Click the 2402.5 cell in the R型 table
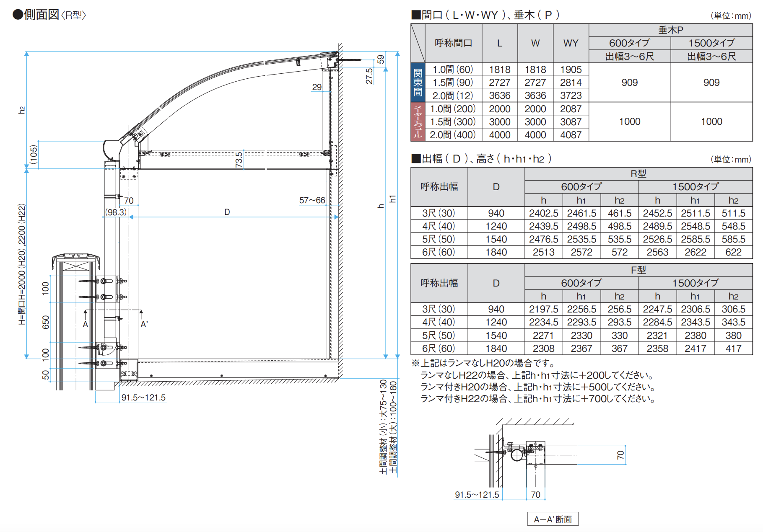 pyautogui.click(x=543, y=213)
